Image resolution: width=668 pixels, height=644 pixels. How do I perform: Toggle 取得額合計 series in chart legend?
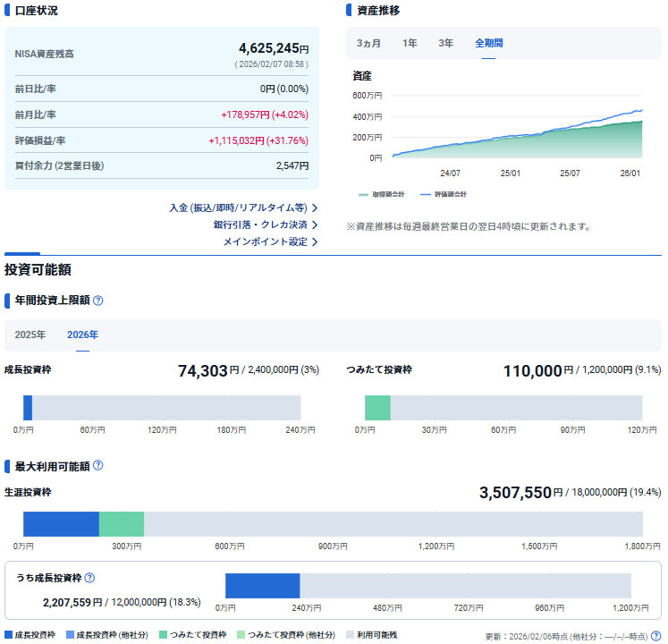click(382, 194)
